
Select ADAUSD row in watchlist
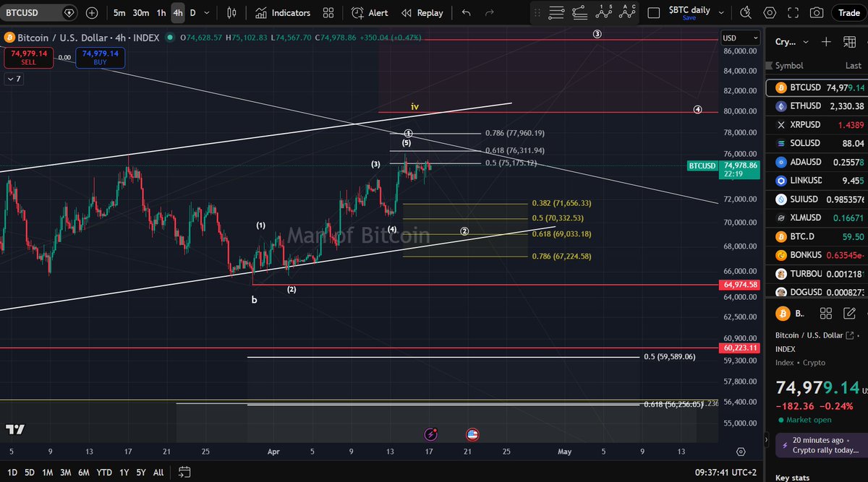[x=817, y=162]
